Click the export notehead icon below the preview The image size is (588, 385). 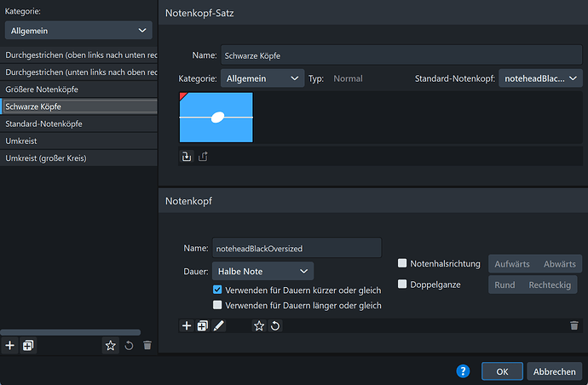point(203,157)
